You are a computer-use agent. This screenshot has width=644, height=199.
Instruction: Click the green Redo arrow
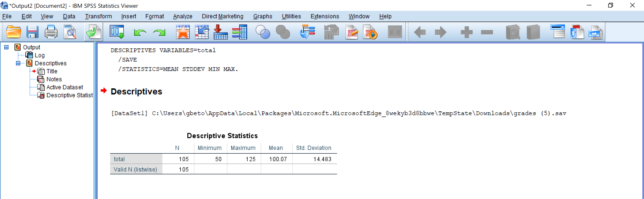point(159,32)
